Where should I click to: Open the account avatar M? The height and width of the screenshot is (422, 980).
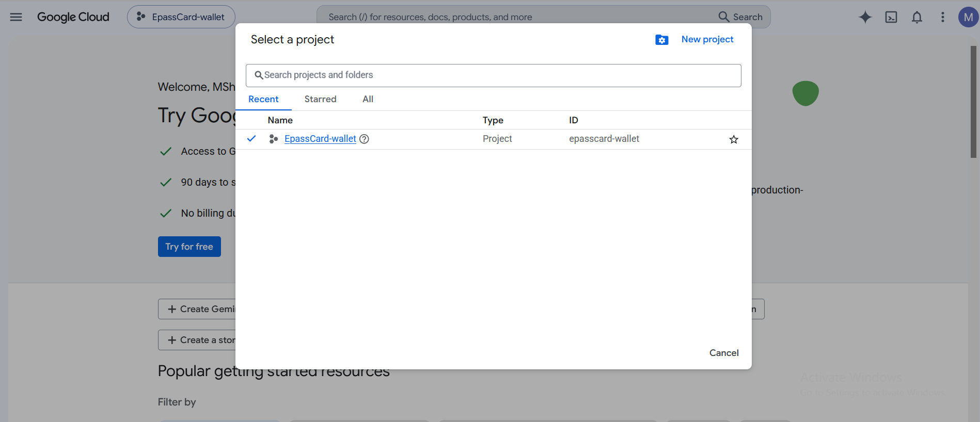point(969,17)
